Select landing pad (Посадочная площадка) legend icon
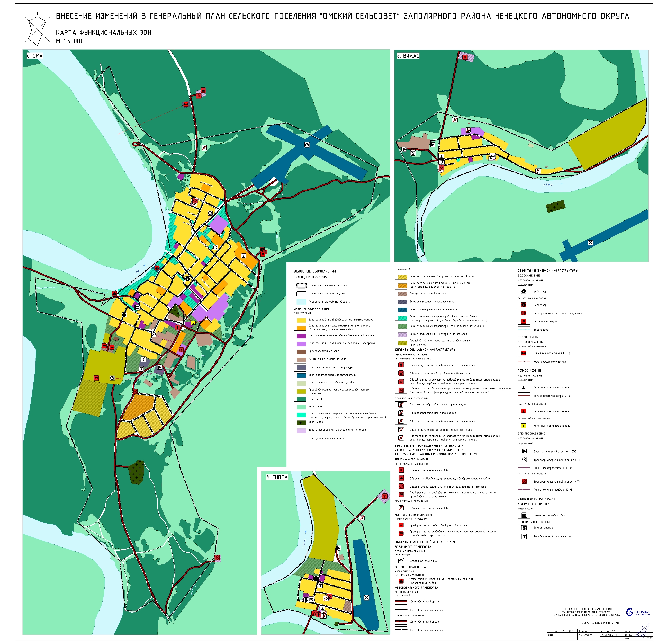Image resolution: width=657 pixels, height=644 pixels. click(401, 561)
